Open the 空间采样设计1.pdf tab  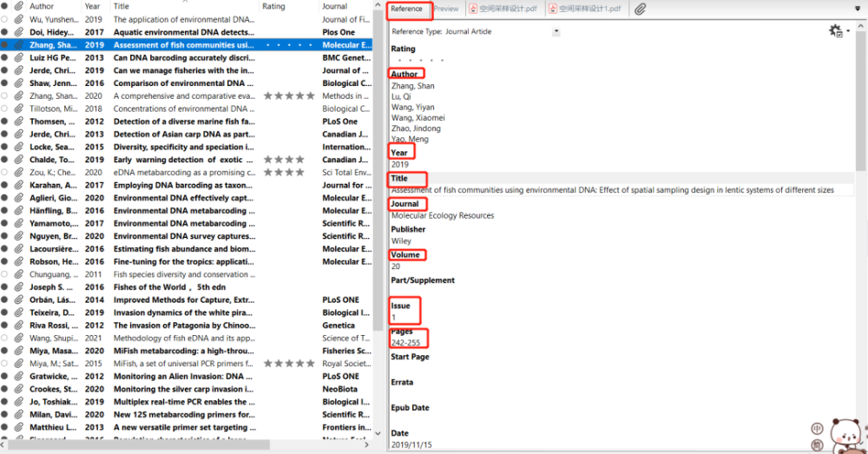[585, 9]
